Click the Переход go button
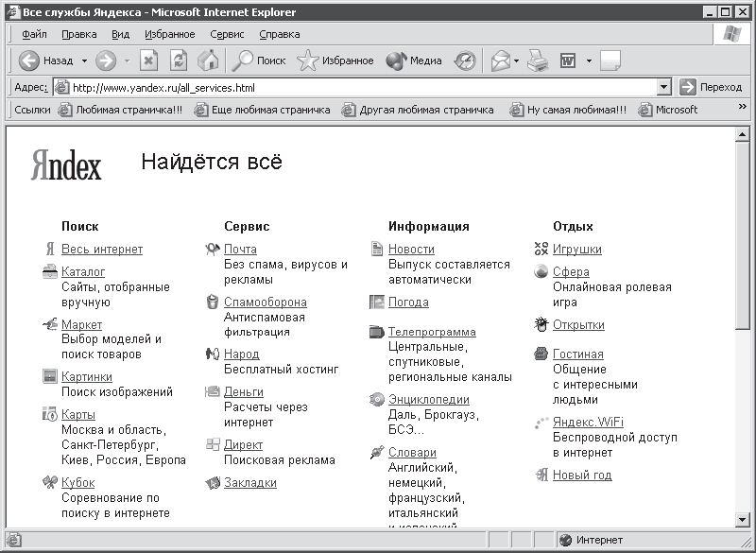This screenshot has height=553, width=756. (x=711, y=87)
